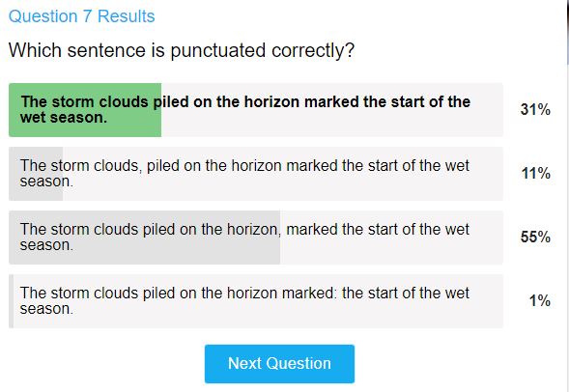569x392 pixels.
Task: Select answer with comma after 'clouds'
Action: click(x=256, y=174)
